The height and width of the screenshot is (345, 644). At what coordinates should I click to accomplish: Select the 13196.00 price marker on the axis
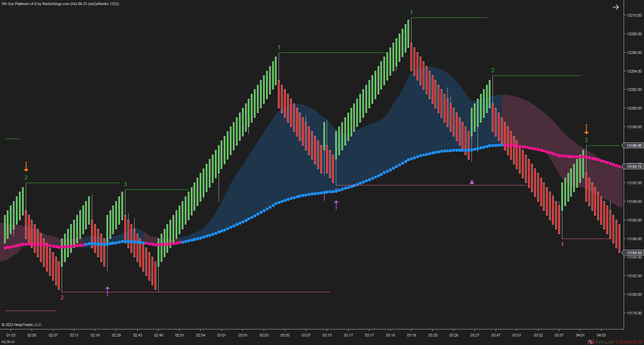[x=633, y=146]
